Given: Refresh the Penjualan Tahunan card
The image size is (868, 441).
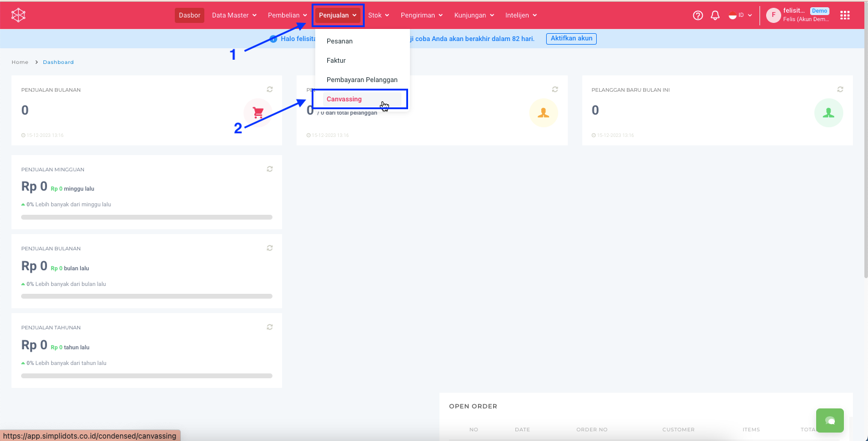Looking at the screenshot, I should tap(269, 327).
